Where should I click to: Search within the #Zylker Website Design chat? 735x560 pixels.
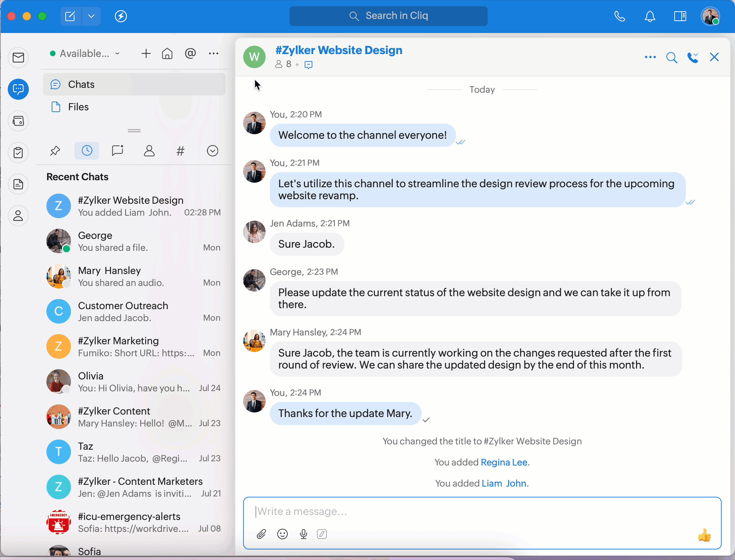pyautogui.click(x=671, y=57)
